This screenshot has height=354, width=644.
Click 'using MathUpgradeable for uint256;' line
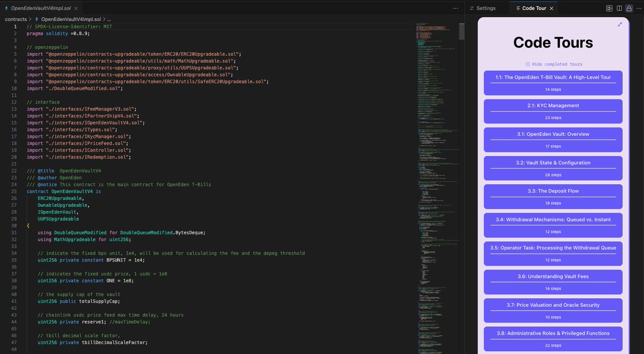[84, 240]
